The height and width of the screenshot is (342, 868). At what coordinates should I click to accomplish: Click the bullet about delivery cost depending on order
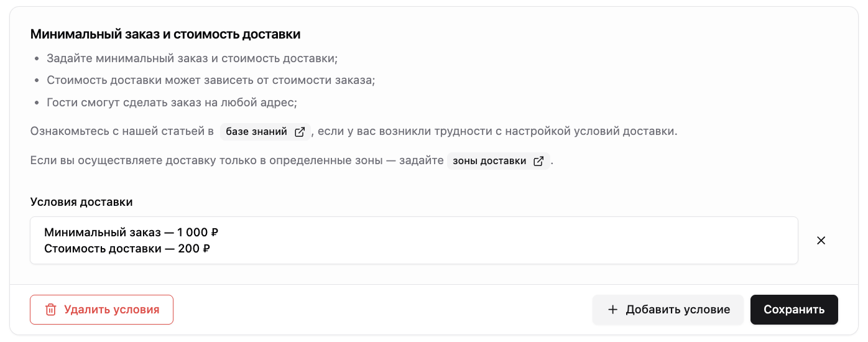tap(211, 80)
